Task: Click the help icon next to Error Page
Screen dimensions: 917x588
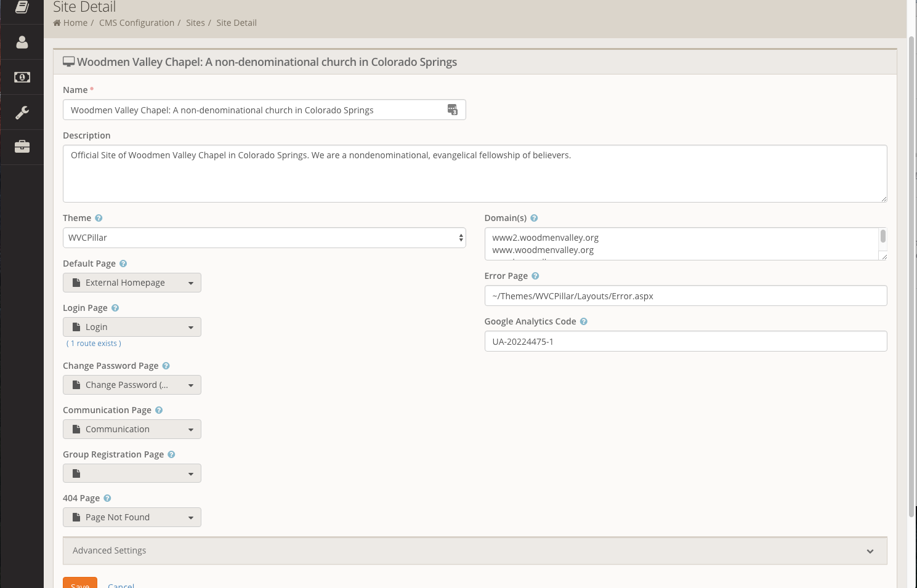Action: 535,276
